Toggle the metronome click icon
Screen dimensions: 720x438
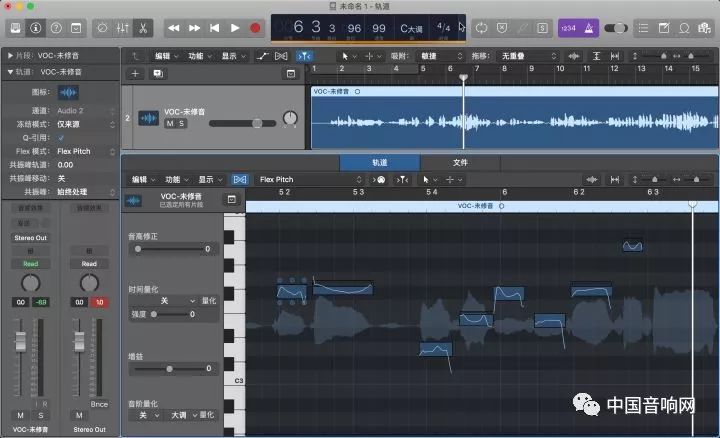click(589, 28)
